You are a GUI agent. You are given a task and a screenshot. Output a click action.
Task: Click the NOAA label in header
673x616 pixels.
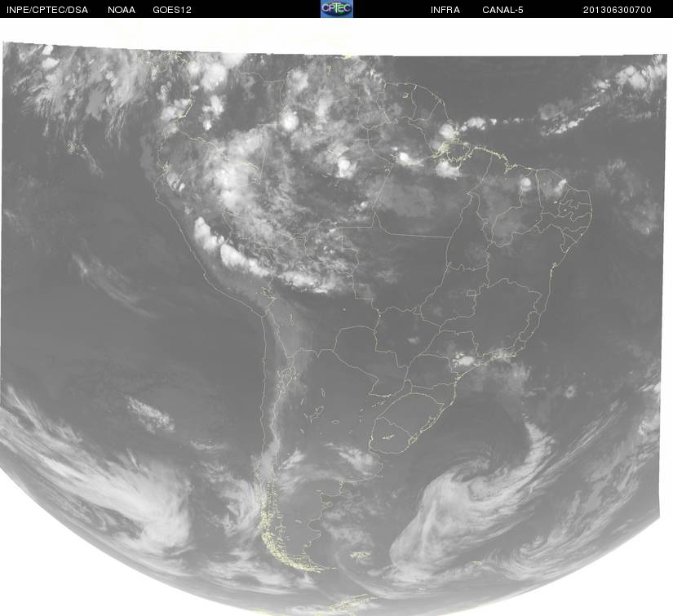[122, 10]
